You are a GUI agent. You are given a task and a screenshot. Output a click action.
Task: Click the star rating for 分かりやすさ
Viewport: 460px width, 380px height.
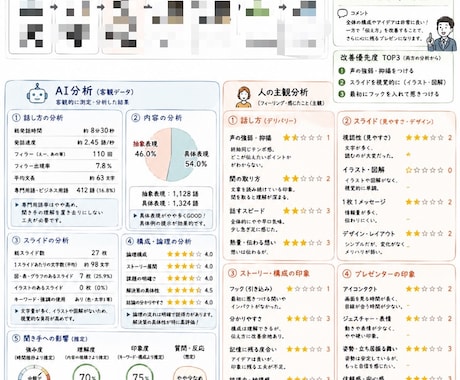click(x=305, y=319)
